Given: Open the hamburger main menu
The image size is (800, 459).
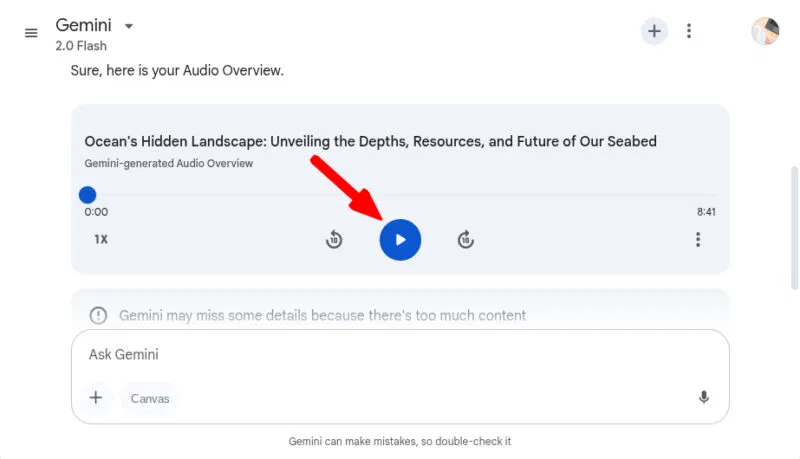Looking at the screenshot, I should [31, 33].
